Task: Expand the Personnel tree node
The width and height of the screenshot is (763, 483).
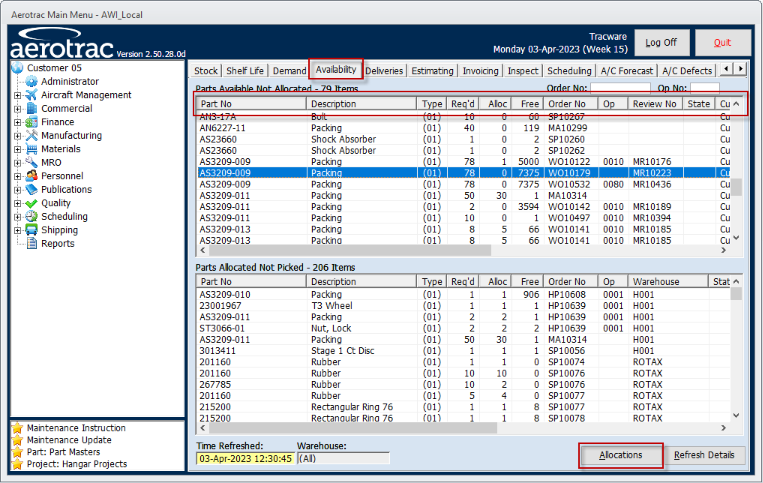Action: point(17,176)
